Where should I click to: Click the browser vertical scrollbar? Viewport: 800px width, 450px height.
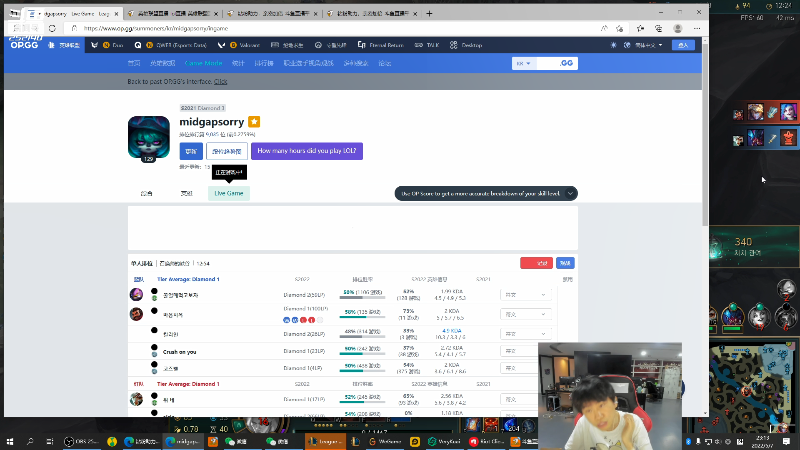tap(705, 135)
